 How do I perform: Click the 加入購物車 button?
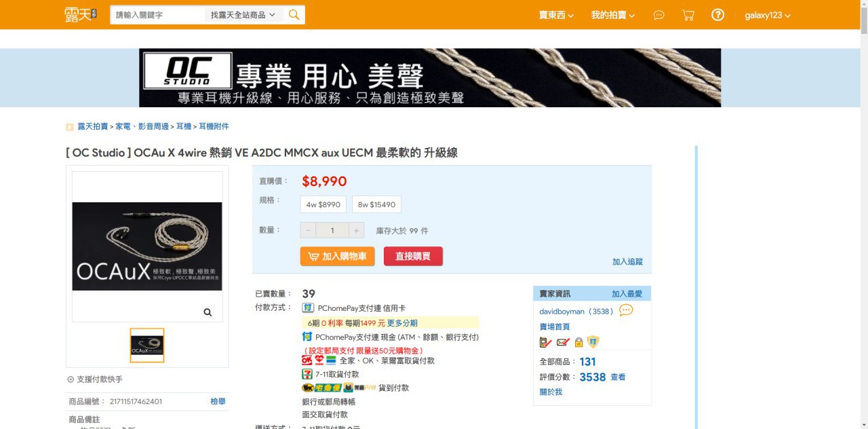pos(337,256)
